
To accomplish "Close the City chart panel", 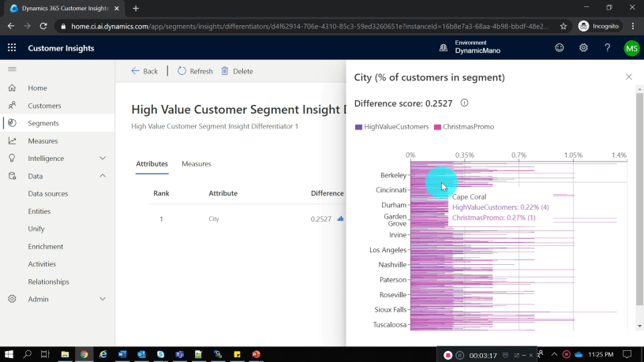I will tap(628, 77).
